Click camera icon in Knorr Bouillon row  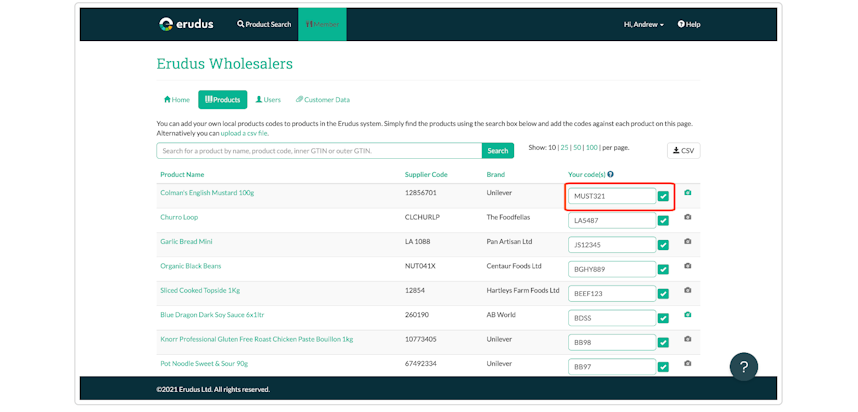pos(688,339)
